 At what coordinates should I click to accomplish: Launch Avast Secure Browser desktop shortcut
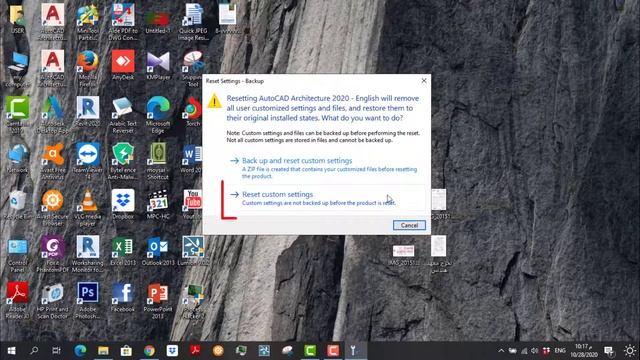(x=53, y=208)
